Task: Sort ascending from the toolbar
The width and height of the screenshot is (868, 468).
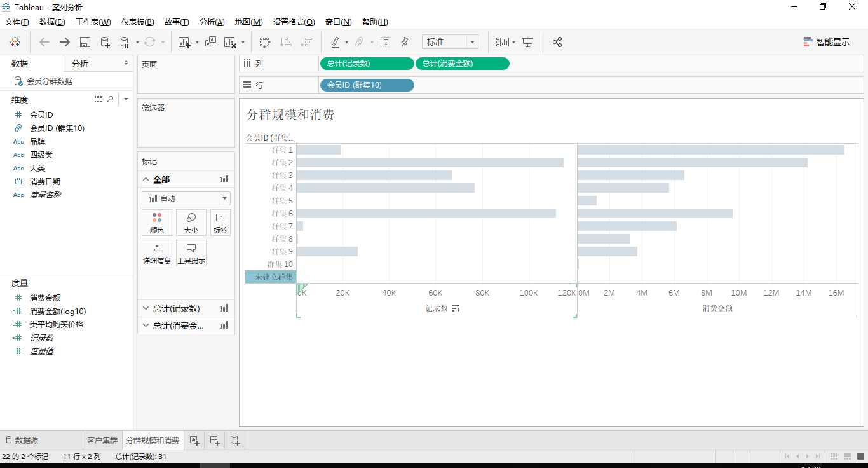Action: pyautogui.click(x=286, y=42)
